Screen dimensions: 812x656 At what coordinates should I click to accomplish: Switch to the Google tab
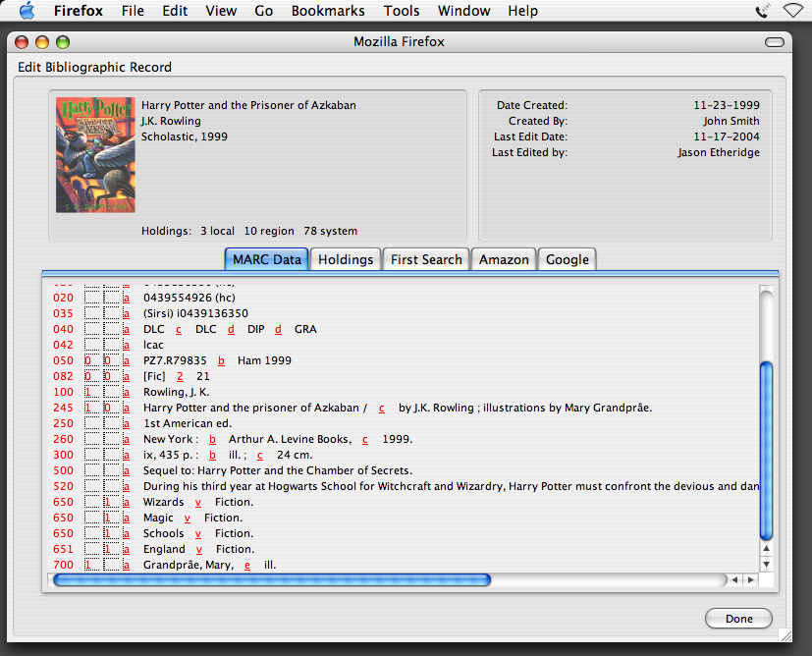coord(568,259)
